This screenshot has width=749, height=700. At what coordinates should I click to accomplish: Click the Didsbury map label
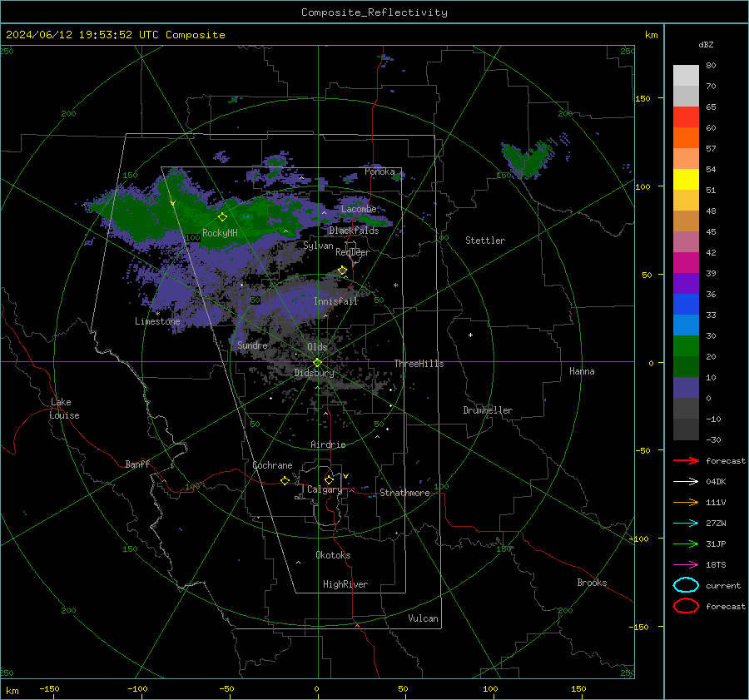click(x=315, y=373)
